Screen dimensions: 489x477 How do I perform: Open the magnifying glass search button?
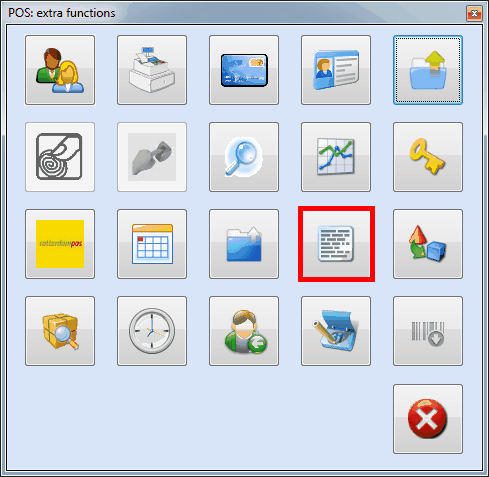tap(244, 157)
